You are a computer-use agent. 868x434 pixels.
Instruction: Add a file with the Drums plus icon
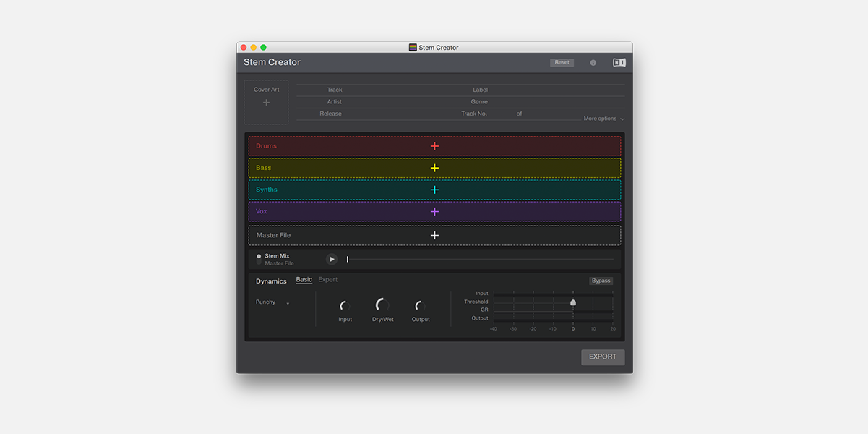[434, 146]
